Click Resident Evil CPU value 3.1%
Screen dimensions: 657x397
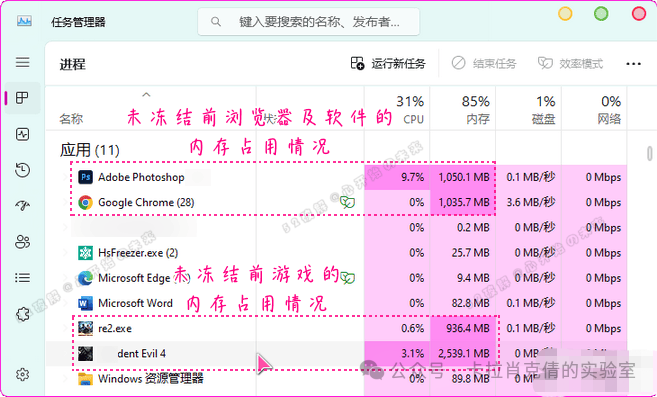413,353
